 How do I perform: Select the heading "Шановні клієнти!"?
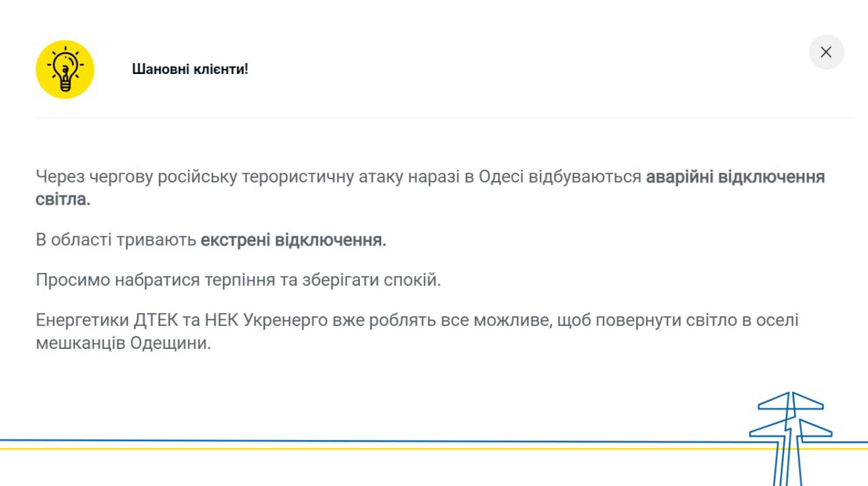pos(190,69)
